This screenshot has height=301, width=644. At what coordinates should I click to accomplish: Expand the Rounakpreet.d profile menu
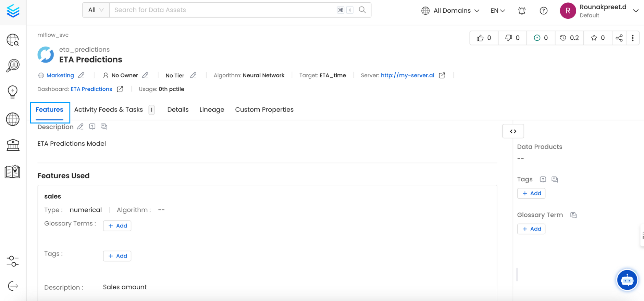click(x=635, y=11)
